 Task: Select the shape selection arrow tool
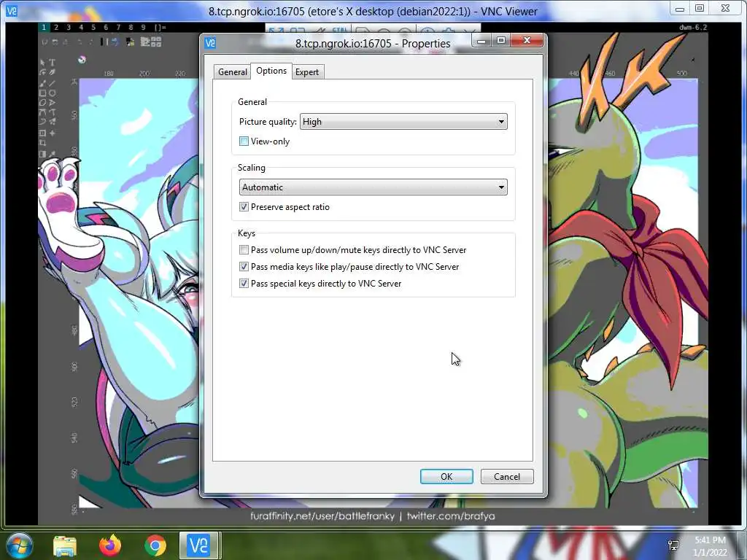(x=42, y=63)
